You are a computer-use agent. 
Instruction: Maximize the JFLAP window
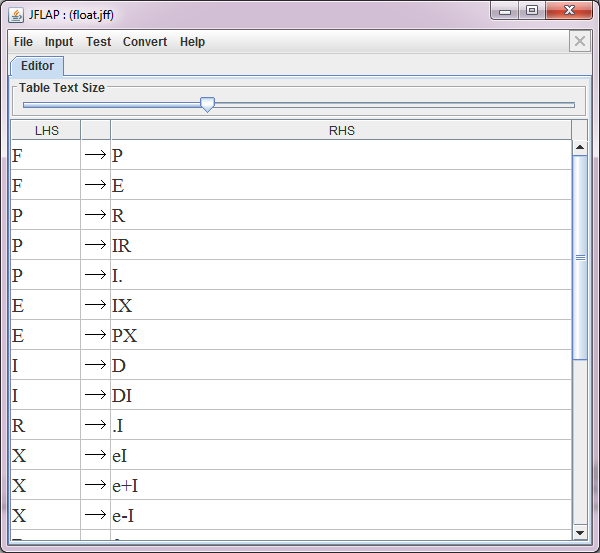point(532,11)
